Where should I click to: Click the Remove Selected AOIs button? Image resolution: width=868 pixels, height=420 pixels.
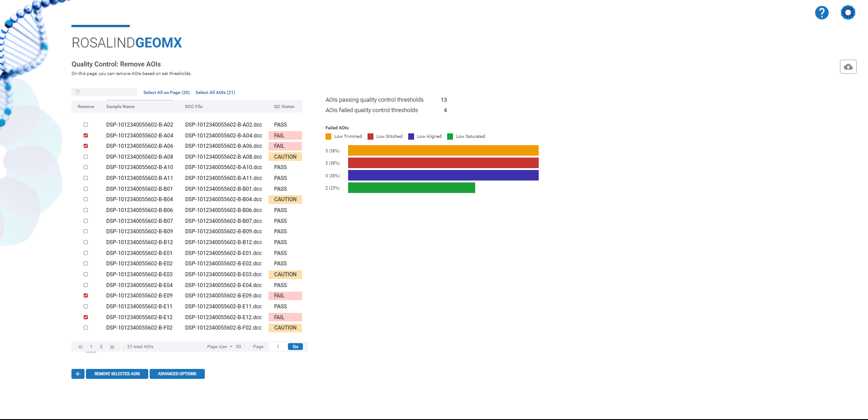pos(117,374)
